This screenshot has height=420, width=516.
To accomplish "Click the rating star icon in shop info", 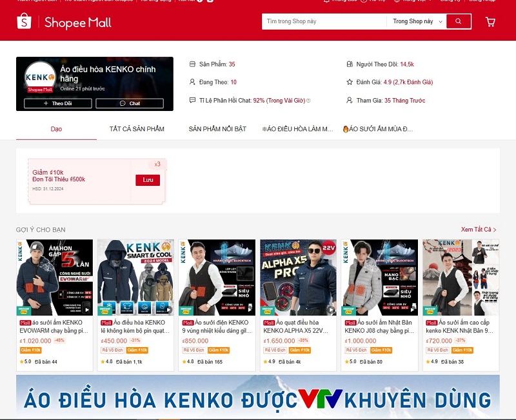I will pos(350,83).
